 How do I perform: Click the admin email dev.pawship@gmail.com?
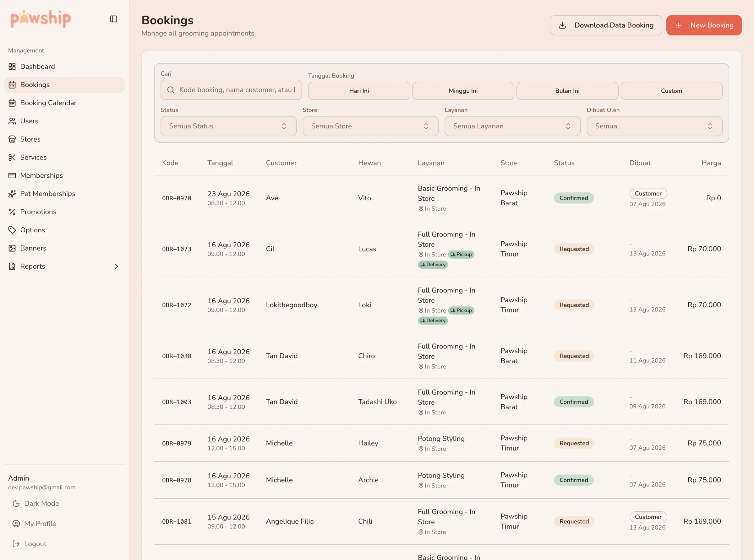[x=42, y=487]
